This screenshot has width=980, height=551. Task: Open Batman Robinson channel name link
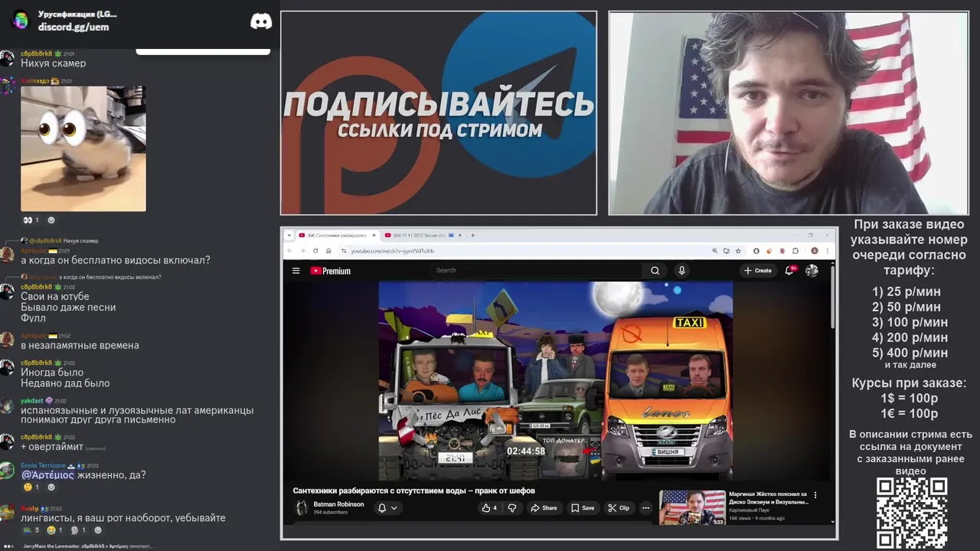click(x=338, y=504)
